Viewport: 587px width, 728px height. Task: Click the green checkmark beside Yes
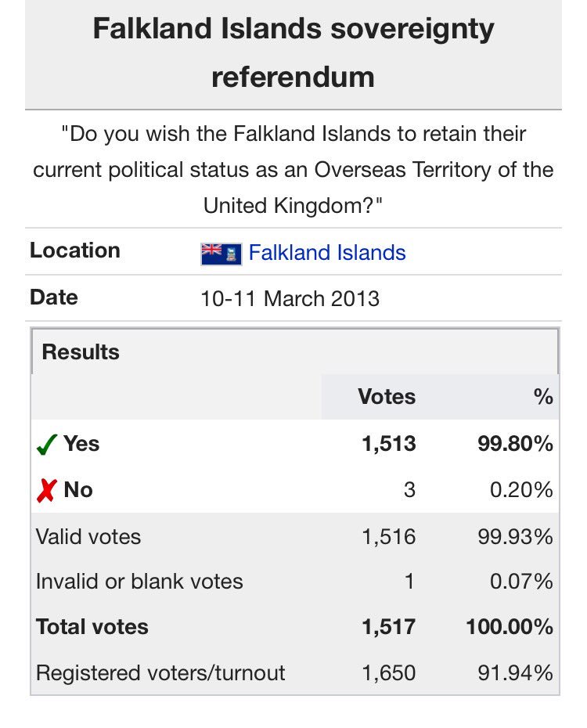[x=47, y=445]
